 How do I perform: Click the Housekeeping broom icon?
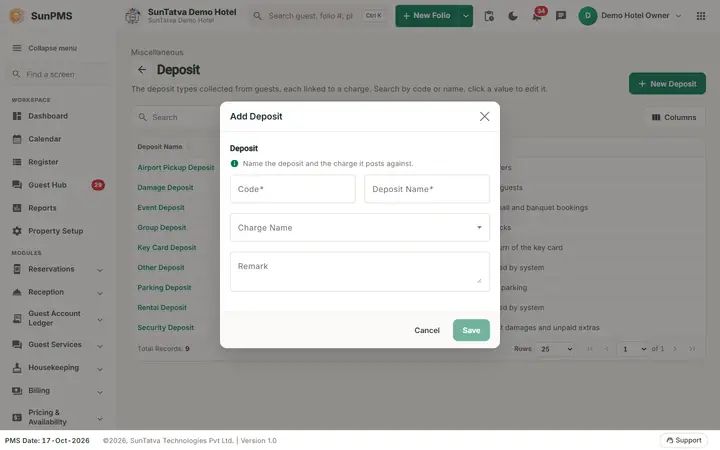(17, 367)
